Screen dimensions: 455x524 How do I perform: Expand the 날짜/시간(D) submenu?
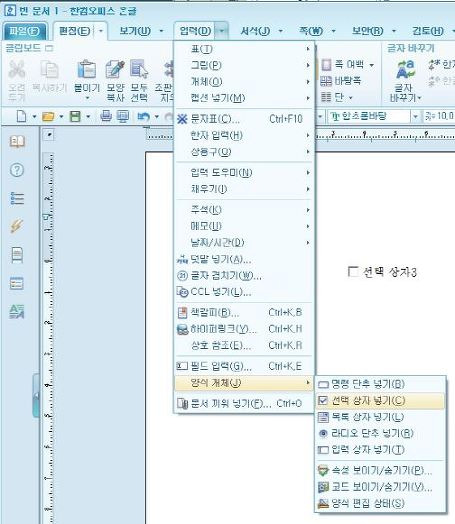tap(244, 243)
